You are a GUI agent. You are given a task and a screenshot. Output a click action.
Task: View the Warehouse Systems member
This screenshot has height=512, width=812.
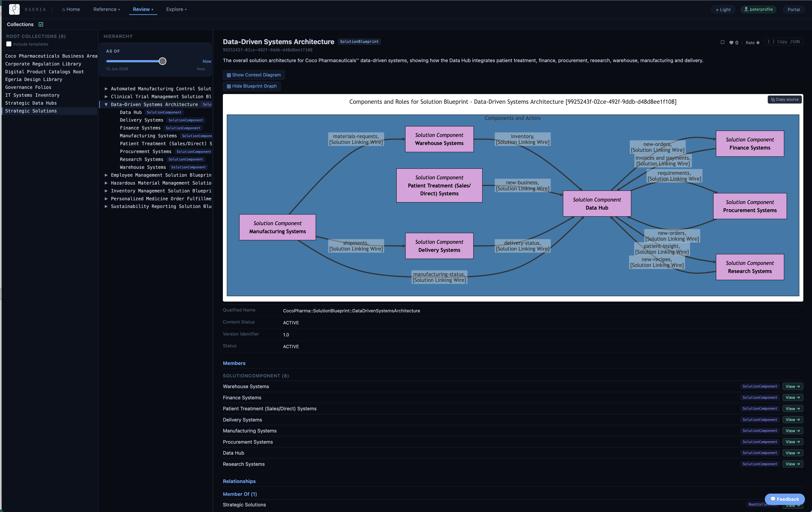792,386
